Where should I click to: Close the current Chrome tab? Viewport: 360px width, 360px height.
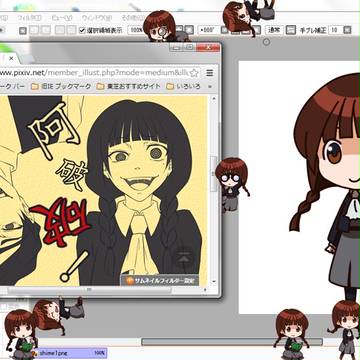point(11,58)
